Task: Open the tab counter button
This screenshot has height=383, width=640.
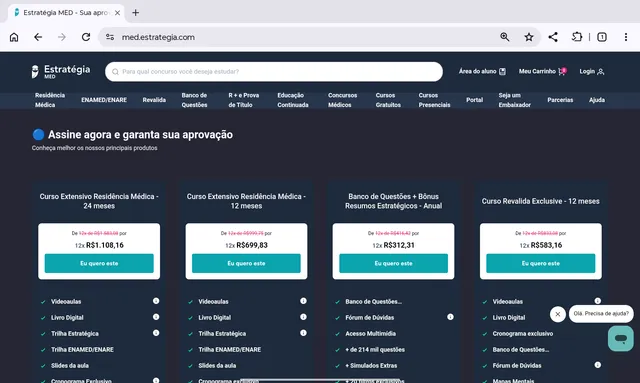Action: click(602, 37)
